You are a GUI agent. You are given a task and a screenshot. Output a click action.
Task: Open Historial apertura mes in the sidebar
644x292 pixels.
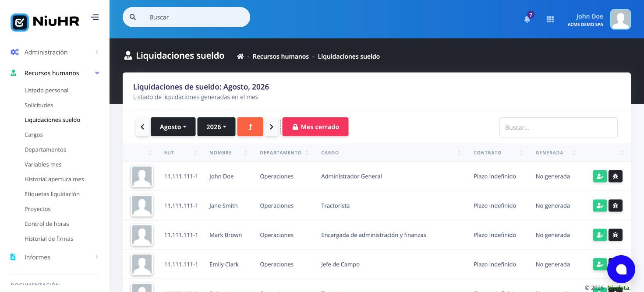point(54,179)
